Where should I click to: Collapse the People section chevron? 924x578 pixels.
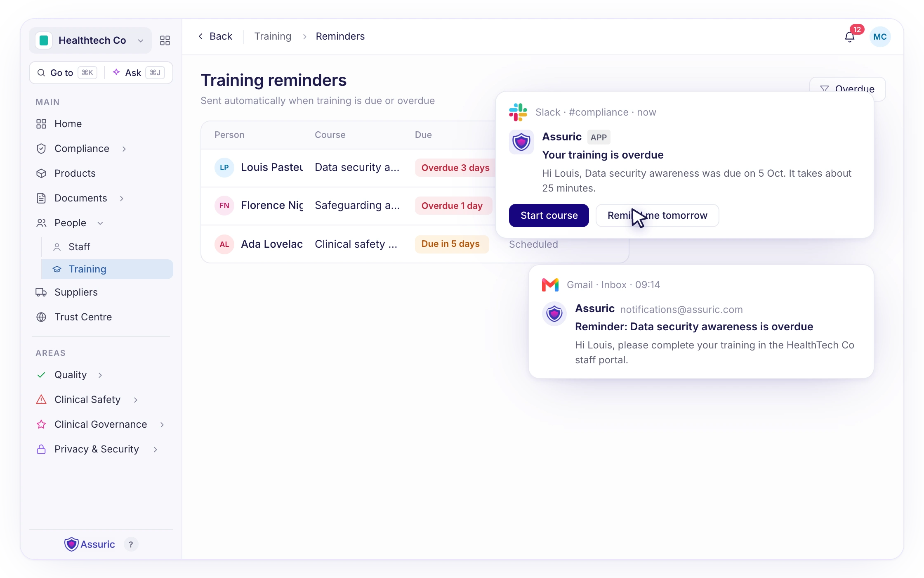coord(100,223)
